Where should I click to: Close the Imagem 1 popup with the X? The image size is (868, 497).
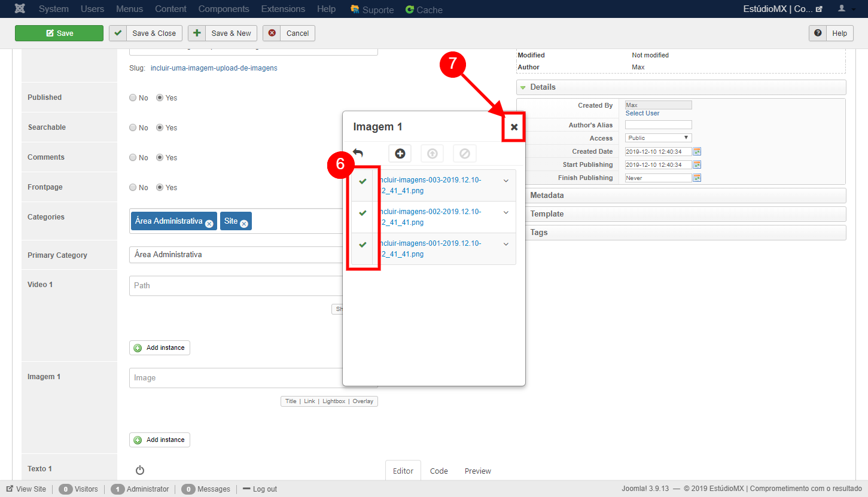point(514,127)
